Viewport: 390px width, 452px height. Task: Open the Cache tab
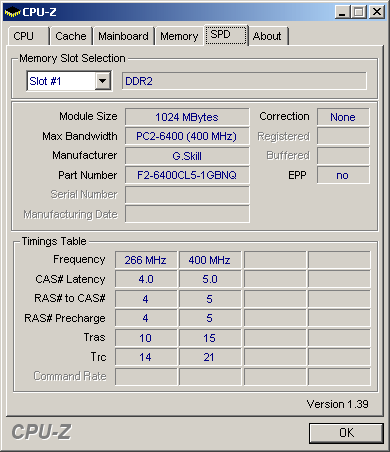[71, 36]
